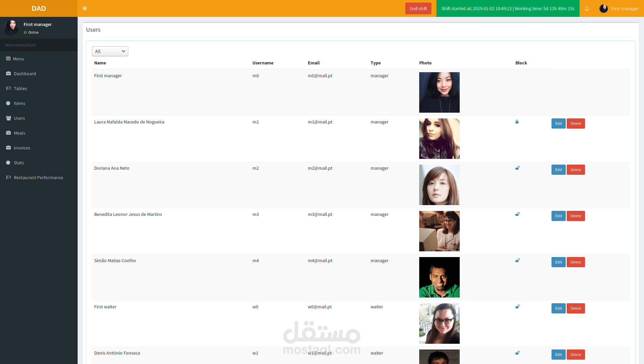Block Benedita Leonor via the unlock icon
This screenshot has width=644, height=364.
coord(517,214)
